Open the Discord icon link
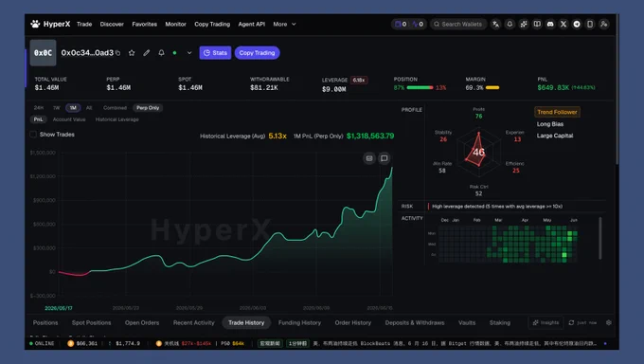The width and height of the screenshot is (644, 364). 550,25
